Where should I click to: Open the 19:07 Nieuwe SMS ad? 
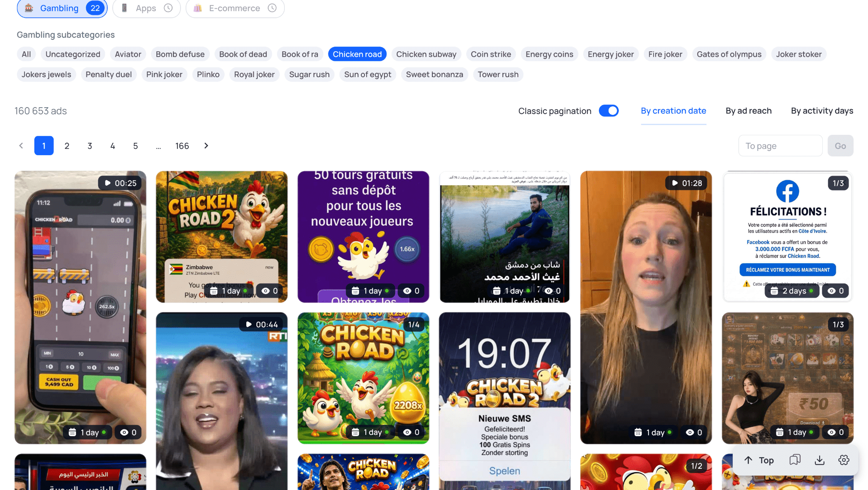point(505,401)
